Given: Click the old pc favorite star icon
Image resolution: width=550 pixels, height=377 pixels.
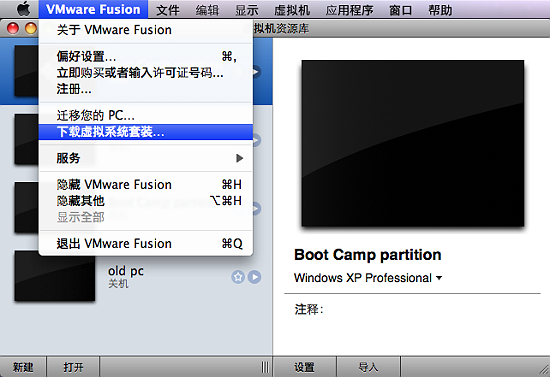Looking at the screenshot, I should tap(238, 277).
